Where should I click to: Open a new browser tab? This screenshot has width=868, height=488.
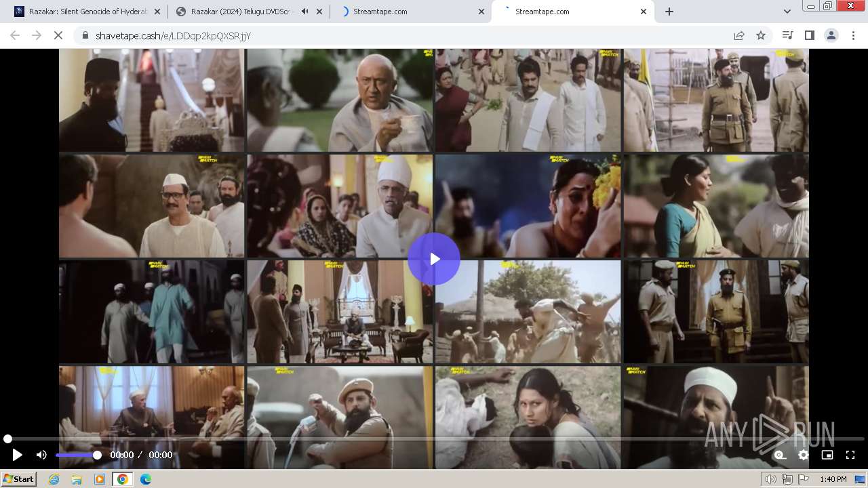(x=669, y=12)
